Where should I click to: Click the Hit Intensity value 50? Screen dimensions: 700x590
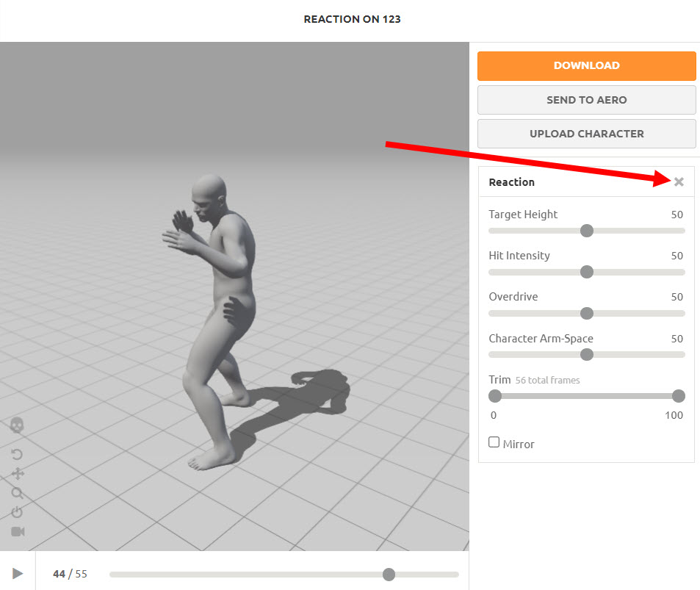tap(676, 256)
